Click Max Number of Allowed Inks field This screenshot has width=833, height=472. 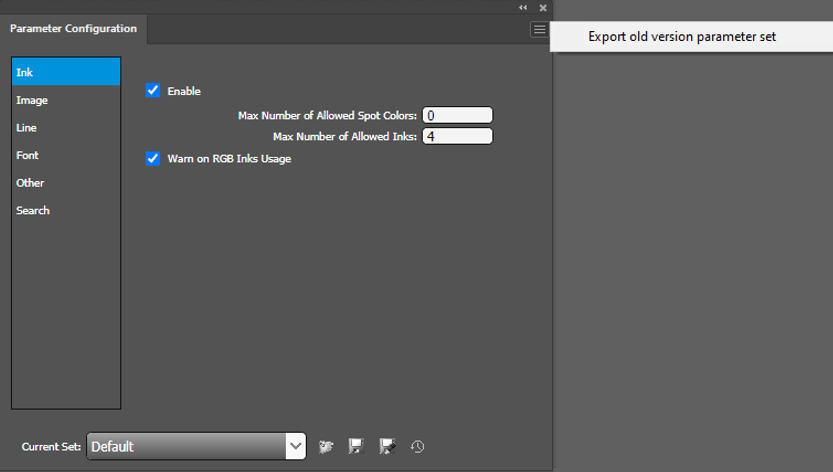[x=458, y=136]
